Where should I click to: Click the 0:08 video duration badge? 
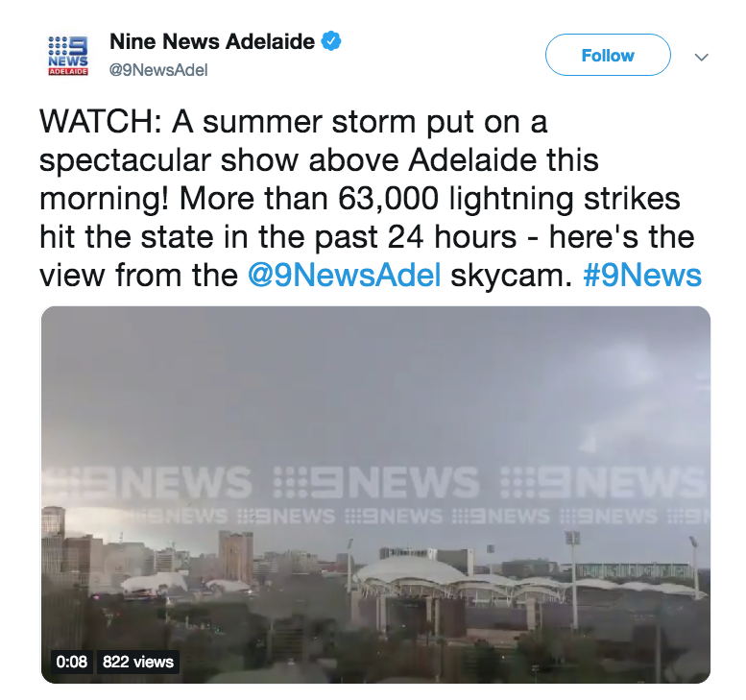point(71,662)
